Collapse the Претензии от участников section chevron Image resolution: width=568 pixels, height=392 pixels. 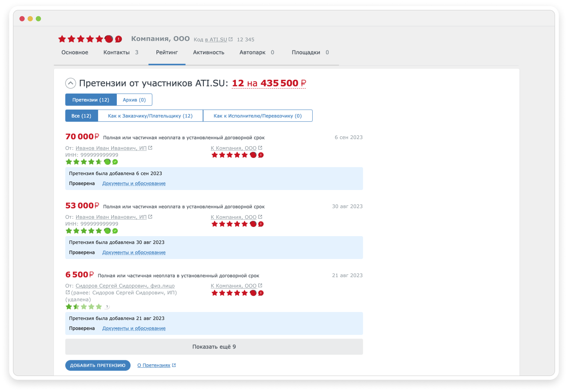tap(70, 83)
